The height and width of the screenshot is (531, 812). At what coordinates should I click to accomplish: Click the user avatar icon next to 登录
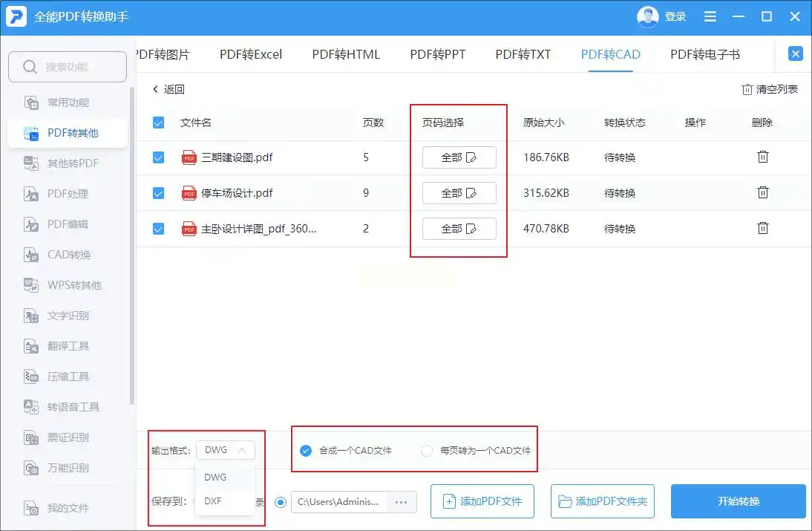click(647, 16)
